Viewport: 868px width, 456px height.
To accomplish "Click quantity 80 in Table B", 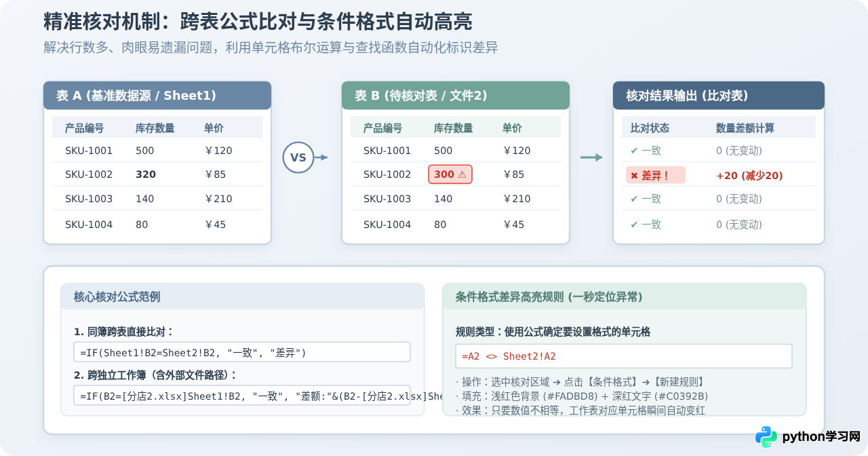I will (440, 225).
